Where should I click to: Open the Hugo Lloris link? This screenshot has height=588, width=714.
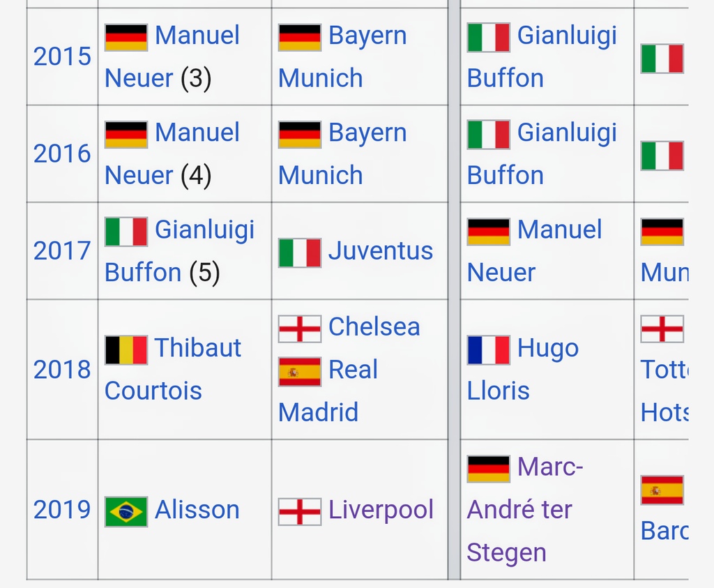point(523,370)
